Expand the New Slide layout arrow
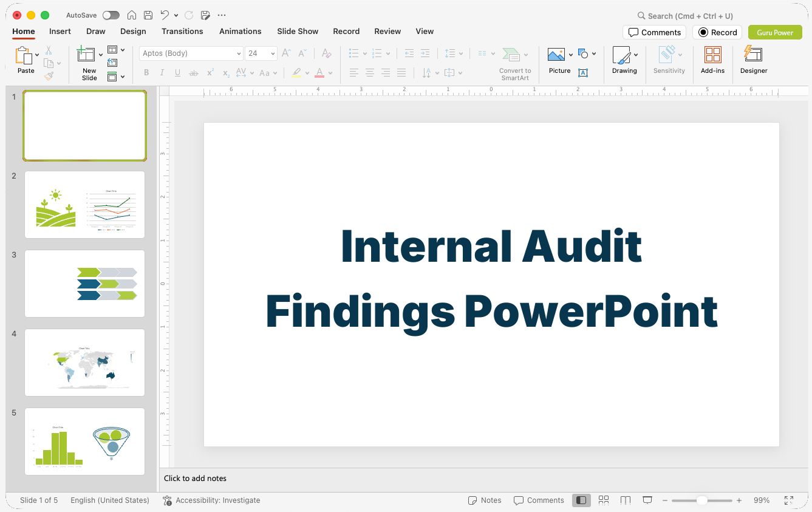Image resolution: width=812 pixels, height=512 pixels. coord(101,55)
